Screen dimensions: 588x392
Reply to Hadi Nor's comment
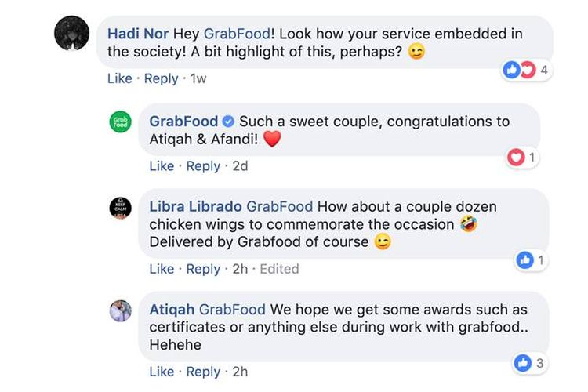pyautogui.click(x=161, y=78)
